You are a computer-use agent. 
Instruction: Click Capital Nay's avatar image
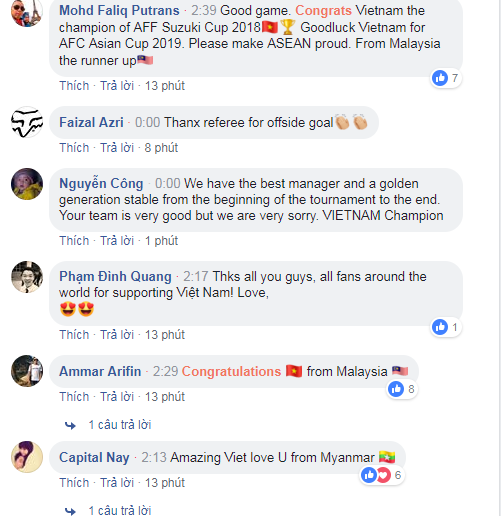(x=27, y=457)
